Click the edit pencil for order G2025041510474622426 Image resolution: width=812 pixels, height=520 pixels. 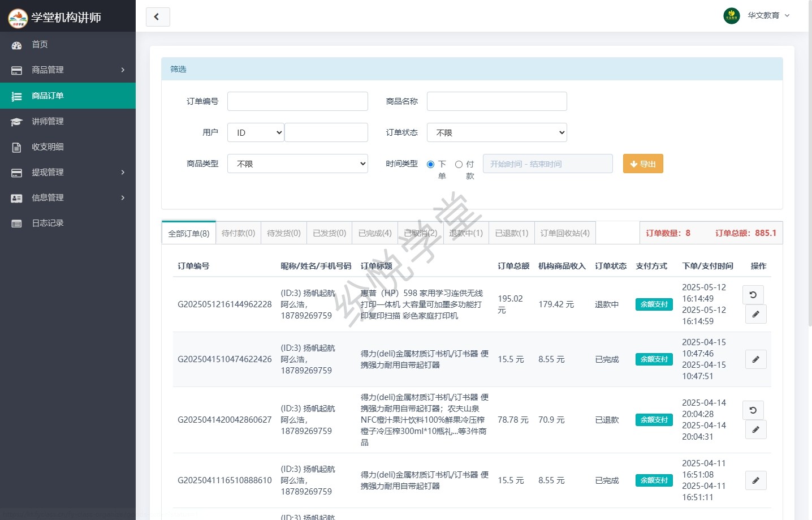tap(755, 359)
